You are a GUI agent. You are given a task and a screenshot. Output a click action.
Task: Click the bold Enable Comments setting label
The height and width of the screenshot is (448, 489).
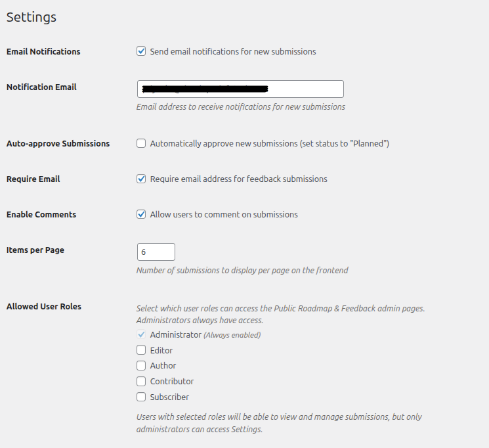(x=41, y=214)
